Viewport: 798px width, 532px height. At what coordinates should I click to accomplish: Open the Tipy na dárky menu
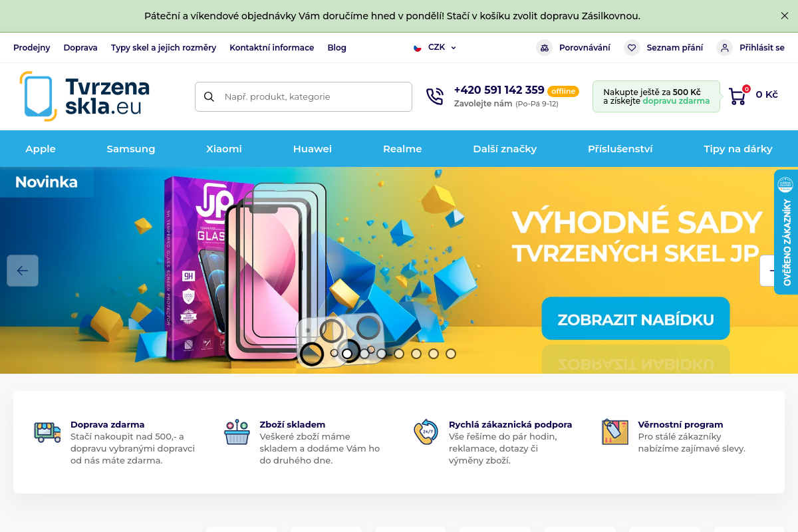pyautogui.click(x=738, y=149)
